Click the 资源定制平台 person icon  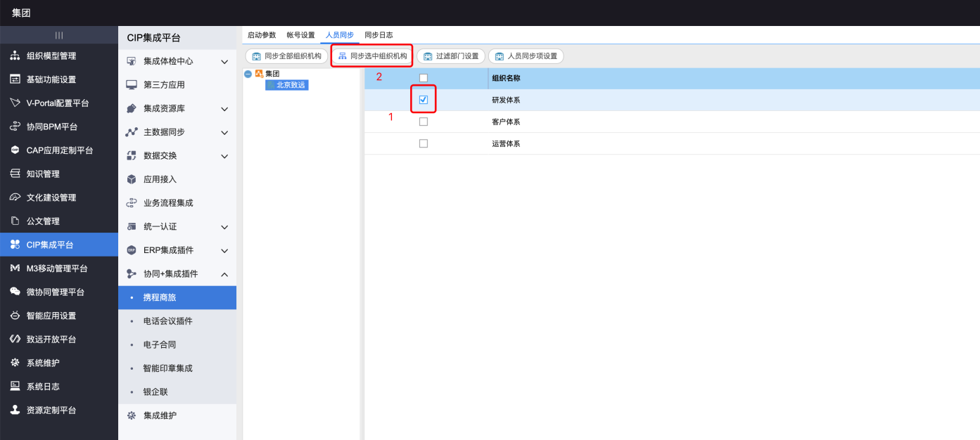[15, 410]
